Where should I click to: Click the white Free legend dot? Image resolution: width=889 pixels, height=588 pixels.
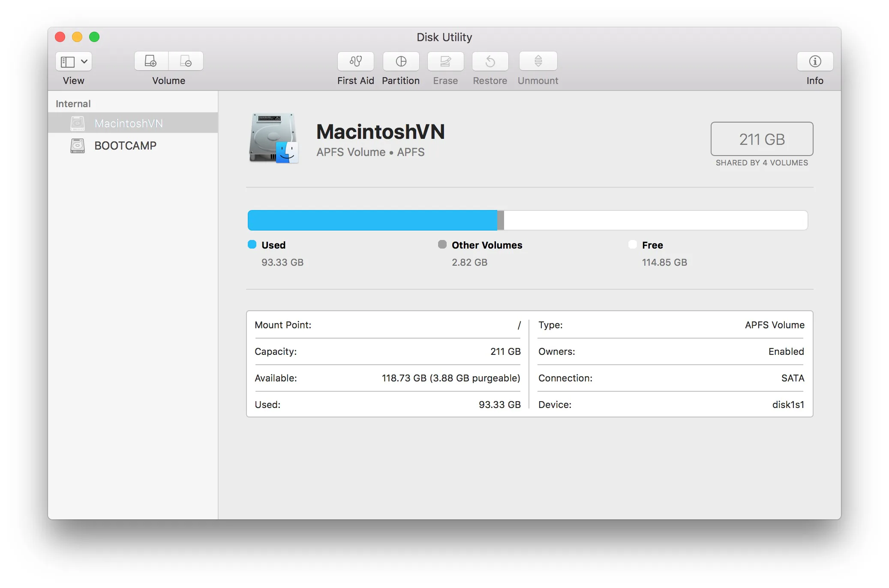(633, 244)
